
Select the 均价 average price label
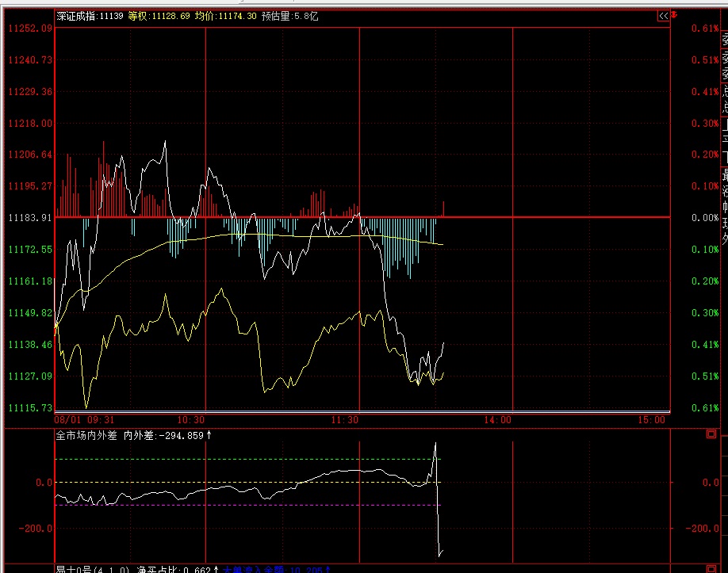225,16
